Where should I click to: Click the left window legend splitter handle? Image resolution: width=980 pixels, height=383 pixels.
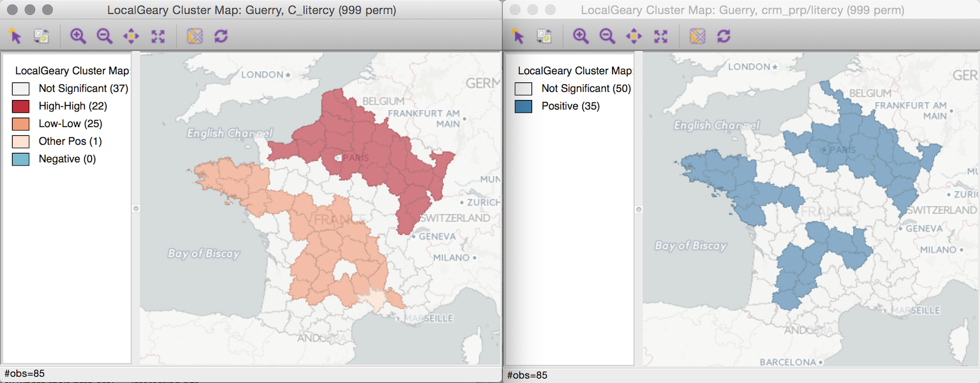pos(136,208)
